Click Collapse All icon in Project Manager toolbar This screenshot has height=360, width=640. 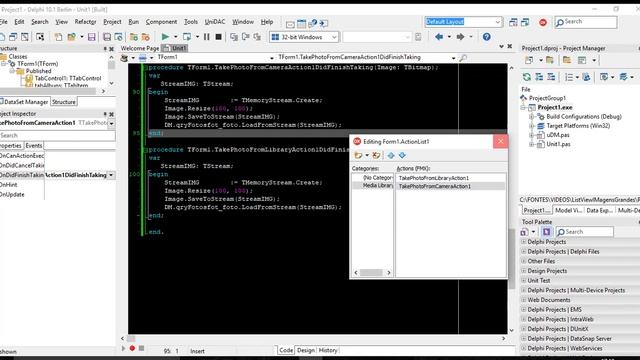pos(551,77)
